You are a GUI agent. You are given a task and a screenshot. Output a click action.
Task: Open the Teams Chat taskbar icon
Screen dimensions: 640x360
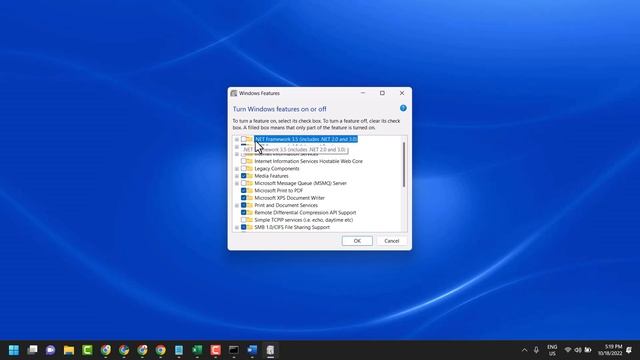click(51, 350)
